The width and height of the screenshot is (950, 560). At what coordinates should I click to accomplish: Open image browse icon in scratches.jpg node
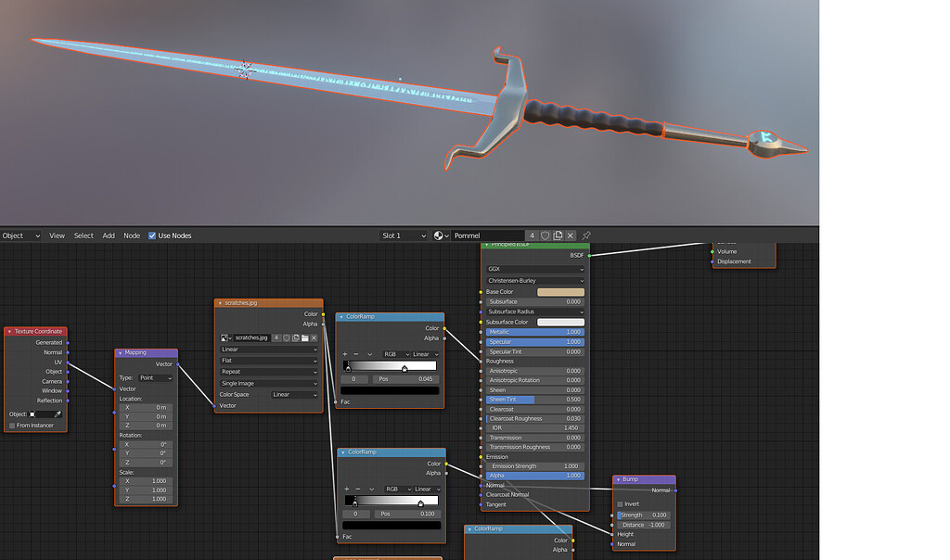(x=226, y=337)
